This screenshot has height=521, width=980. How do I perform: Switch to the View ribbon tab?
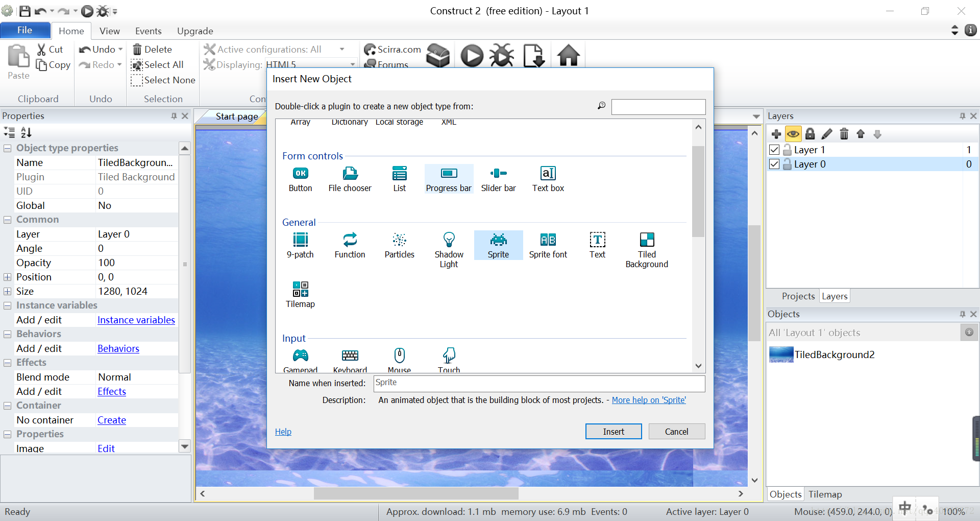110,31
